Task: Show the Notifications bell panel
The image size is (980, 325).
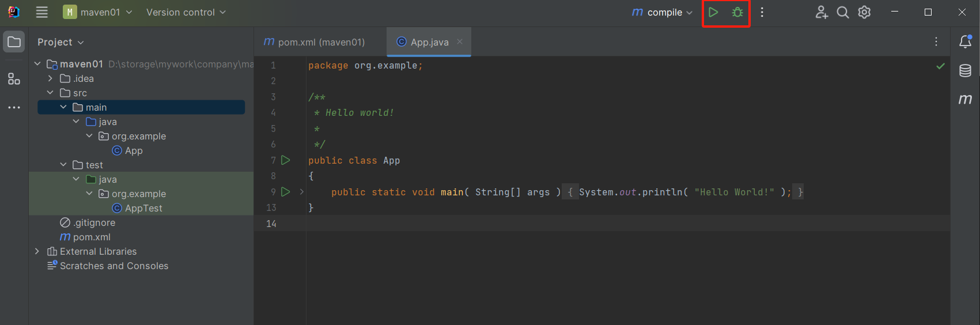Action: (x=965, y=41)
